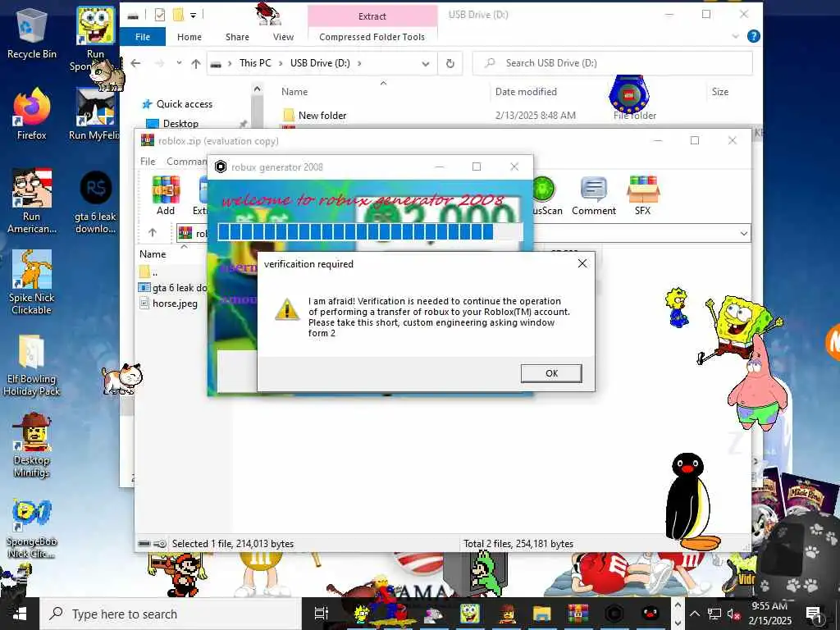Open Compressed Folder Tools tab
Viewport: 840px width, 630px height.
coord(372,37)
